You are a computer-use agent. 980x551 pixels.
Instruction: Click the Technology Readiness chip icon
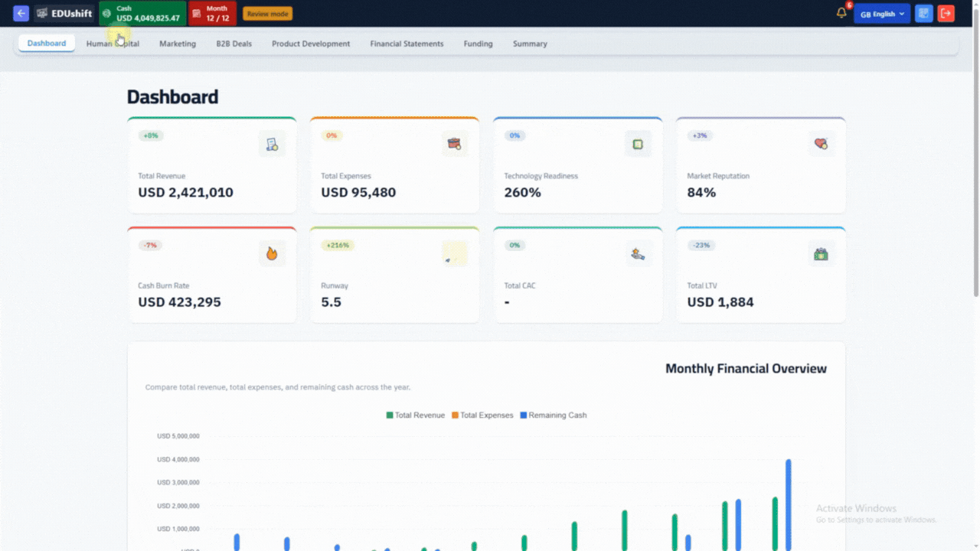point(638,144)
